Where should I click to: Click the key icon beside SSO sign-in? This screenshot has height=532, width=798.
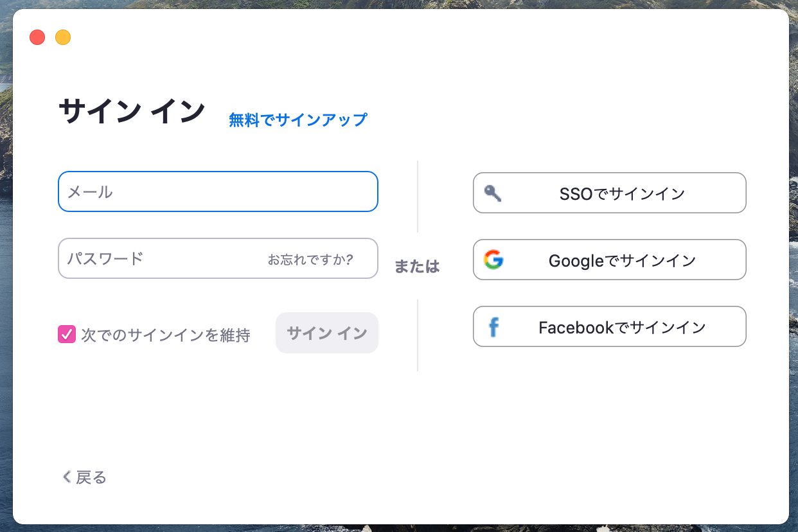(x=493, y=193)
